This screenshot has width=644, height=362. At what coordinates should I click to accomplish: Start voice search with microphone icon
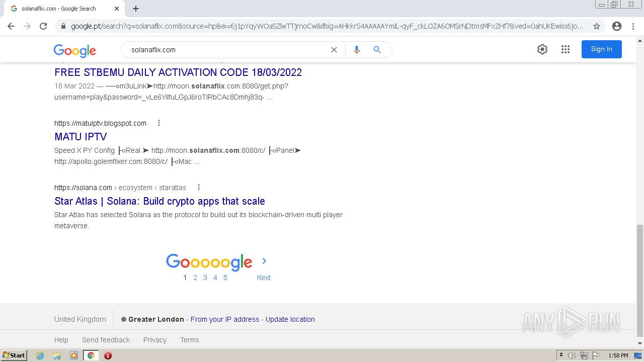click(x=357, y=50)
